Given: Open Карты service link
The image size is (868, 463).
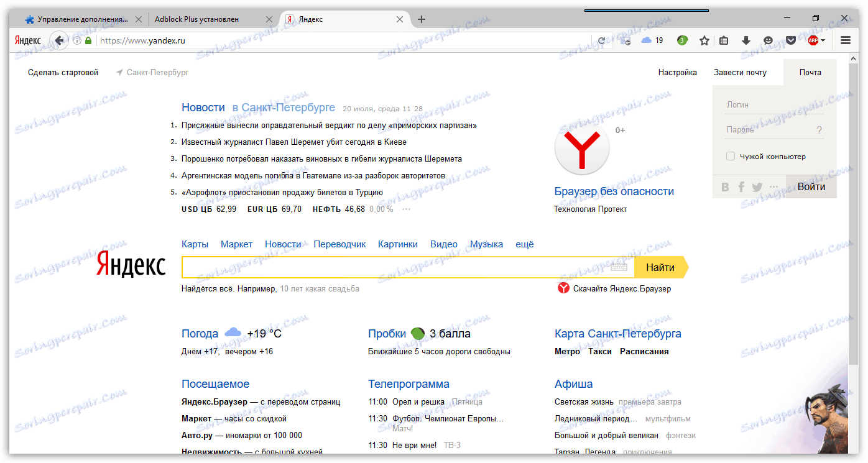Looking at the screenshot, I should pos(195,244).
